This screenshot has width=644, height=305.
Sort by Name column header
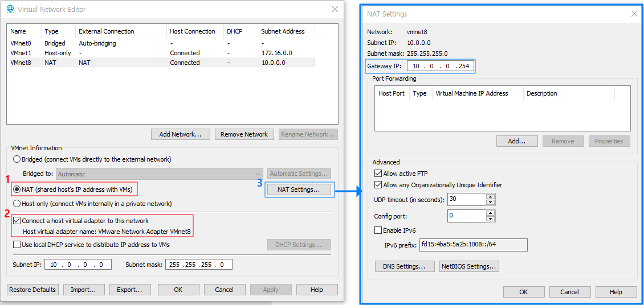point(25,31)
